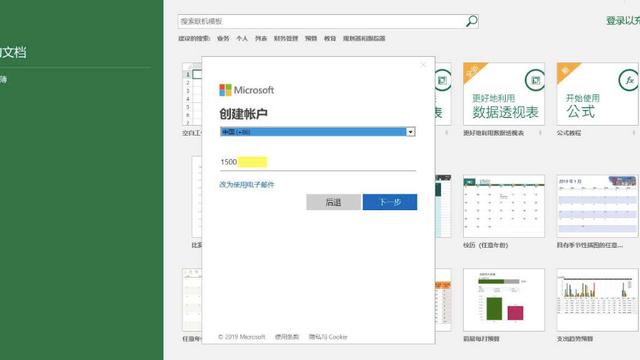Image resolution: width=640 pixels, height=360 pixels.
Task: Click the fx circle icon on formula template
Action: (x=629, y=80)
